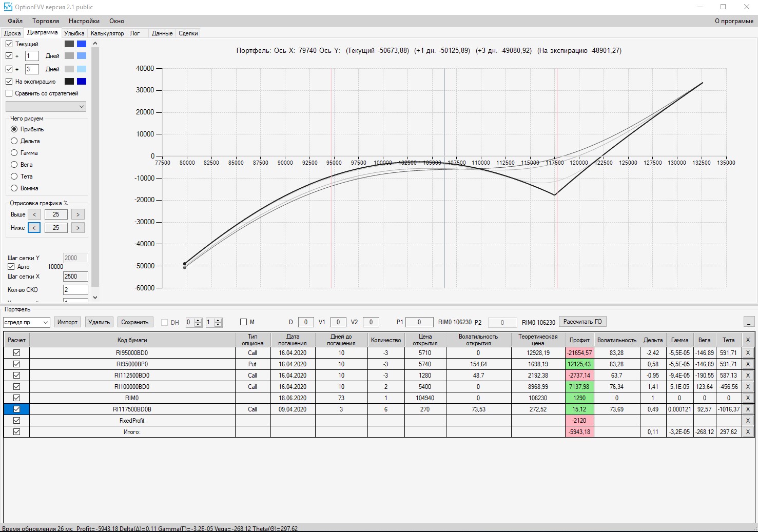Click right arrow next to Ниже percent
This screenshot has height=532, width=758.
tap(78, 228)
